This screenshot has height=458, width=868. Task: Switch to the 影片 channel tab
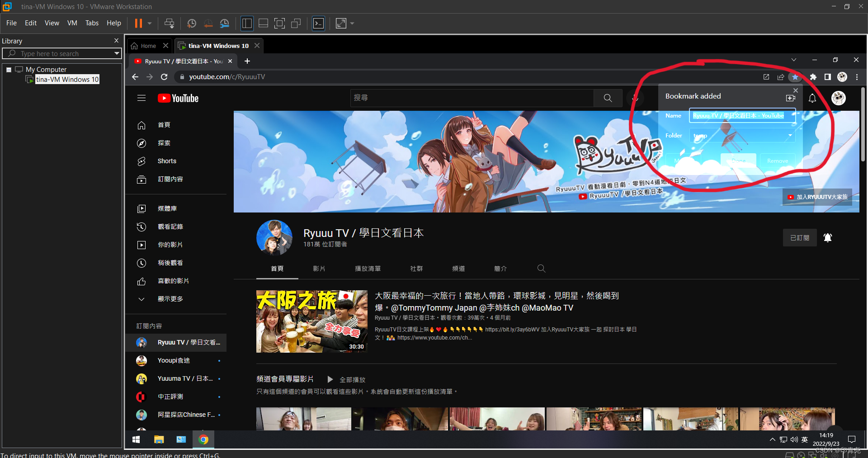319,269
